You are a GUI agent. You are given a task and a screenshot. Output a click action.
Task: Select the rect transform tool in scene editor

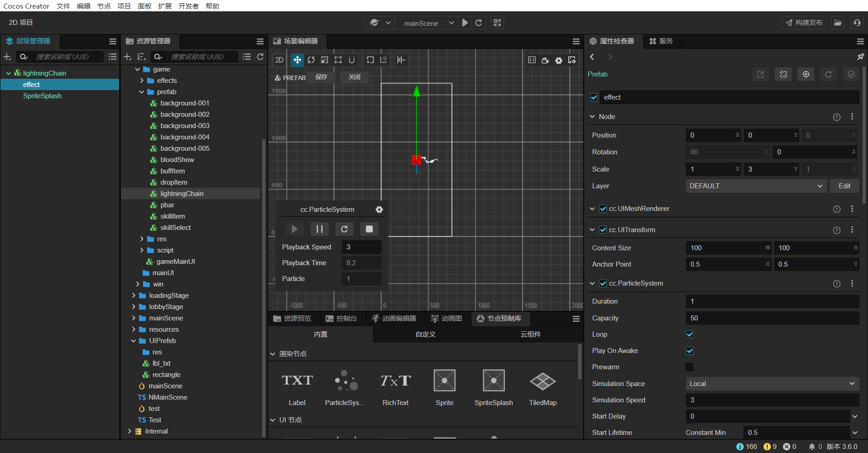[338, 60]
